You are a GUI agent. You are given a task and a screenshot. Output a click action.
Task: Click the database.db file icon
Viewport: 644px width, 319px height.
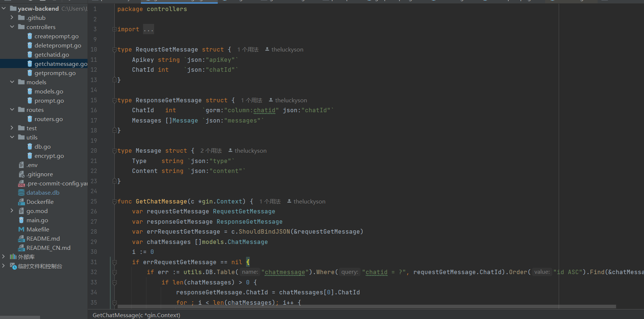[21, 192]
